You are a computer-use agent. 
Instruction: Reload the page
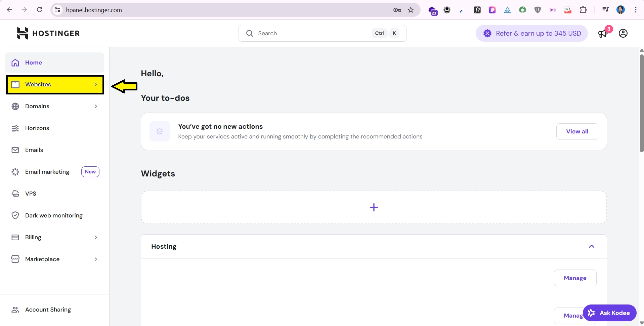[40, 10]
